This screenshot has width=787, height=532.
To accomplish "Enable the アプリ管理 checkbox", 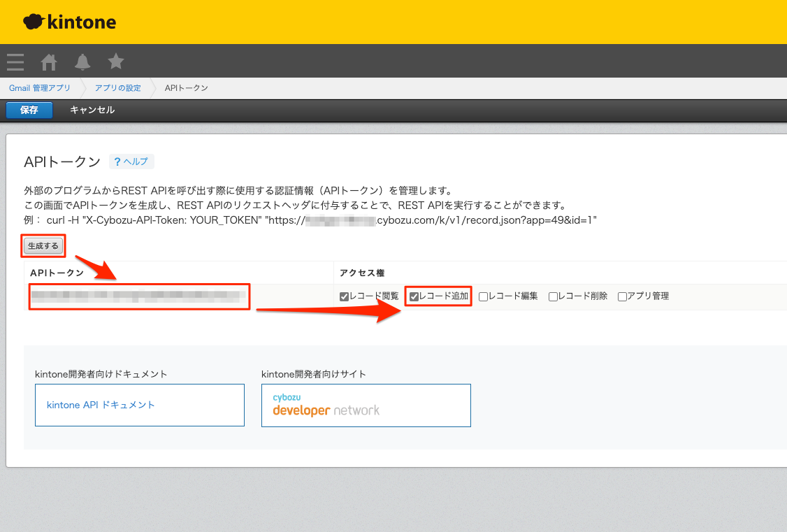I will [622, 296].
